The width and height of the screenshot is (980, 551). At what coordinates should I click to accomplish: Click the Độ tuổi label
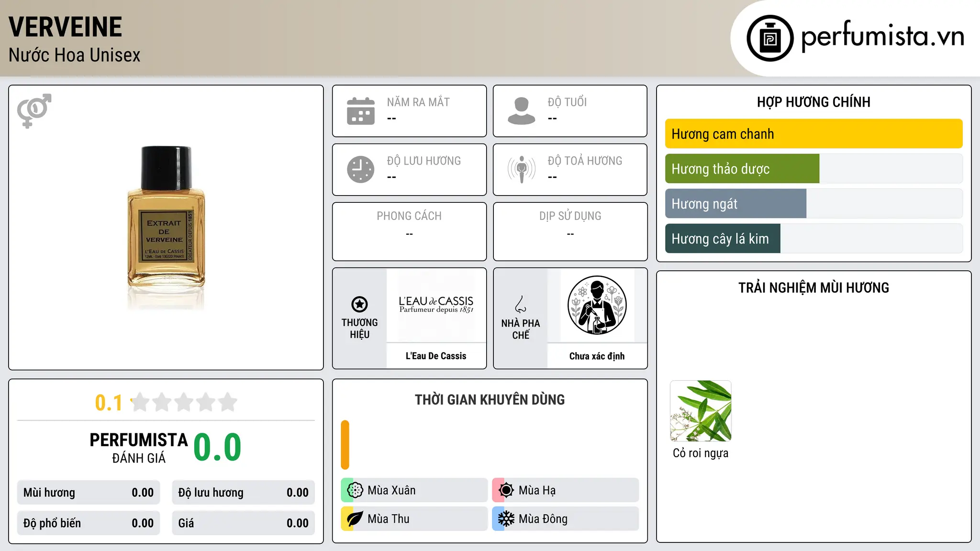(567, 102)
